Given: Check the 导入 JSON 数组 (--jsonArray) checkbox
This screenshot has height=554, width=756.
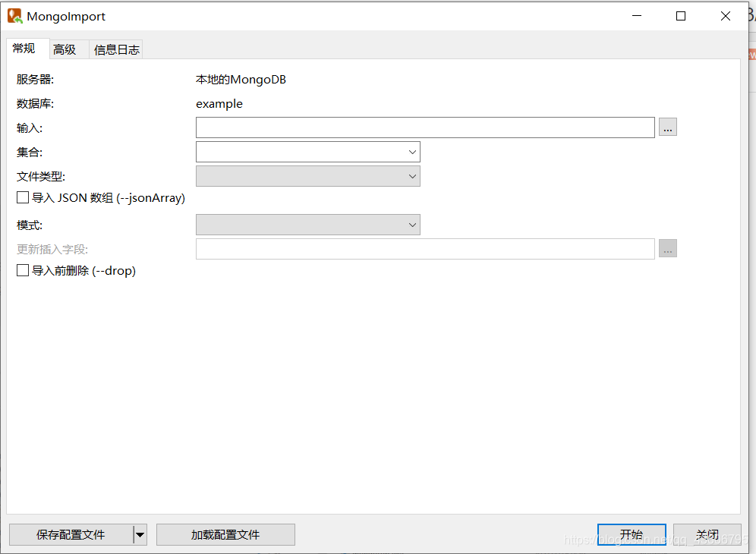Looking at the screenshot, I should (x=23, y=197).
